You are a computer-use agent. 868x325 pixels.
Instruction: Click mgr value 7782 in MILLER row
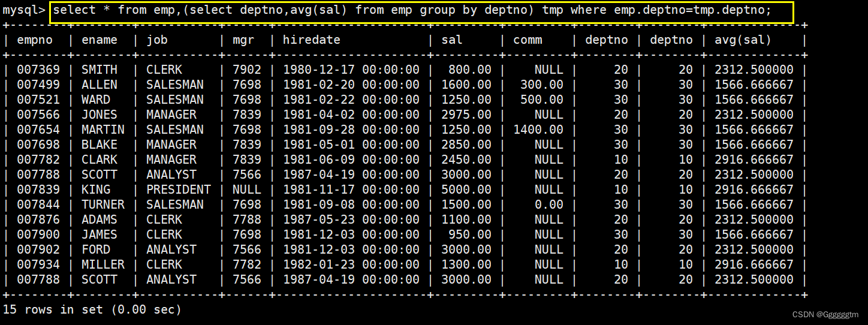tap(247, 264)
